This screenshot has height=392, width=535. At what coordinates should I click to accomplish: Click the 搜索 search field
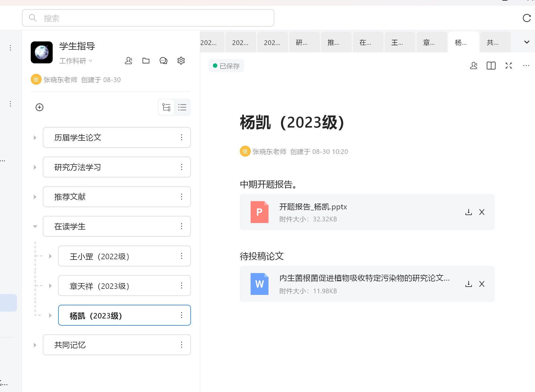(x=148, y=18)
